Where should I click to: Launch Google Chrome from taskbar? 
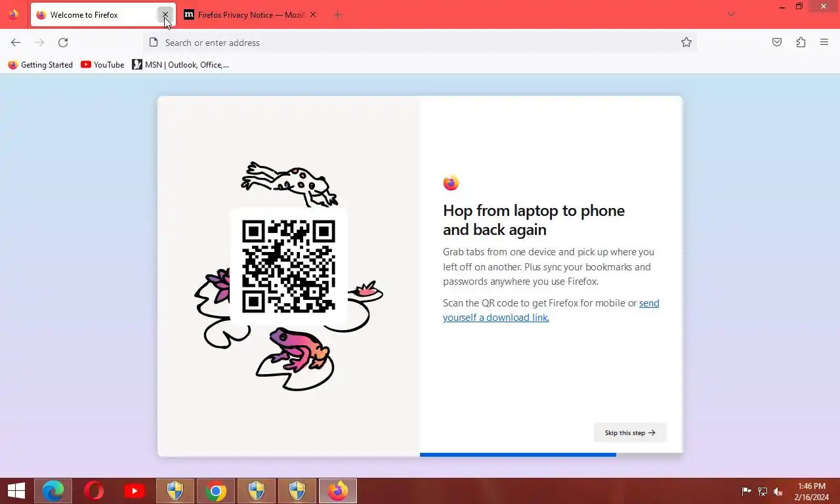(216, 491)
